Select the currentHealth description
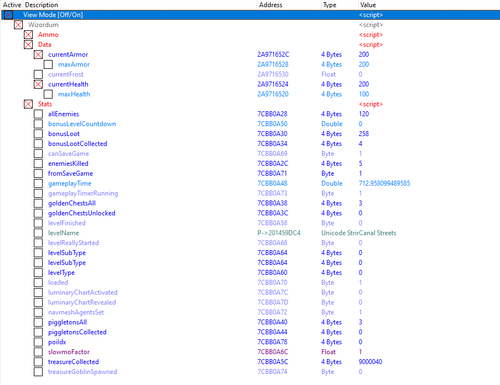 [x=68, y=84]
